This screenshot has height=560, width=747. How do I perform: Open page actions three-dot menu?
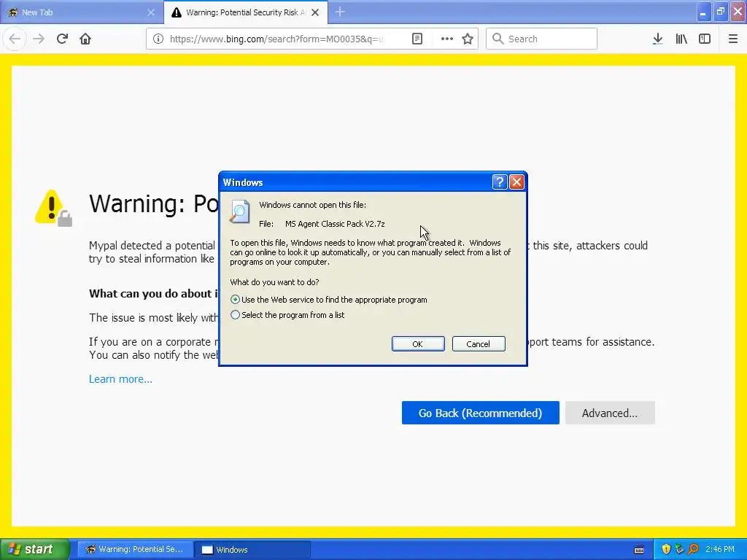coord(447,39)
